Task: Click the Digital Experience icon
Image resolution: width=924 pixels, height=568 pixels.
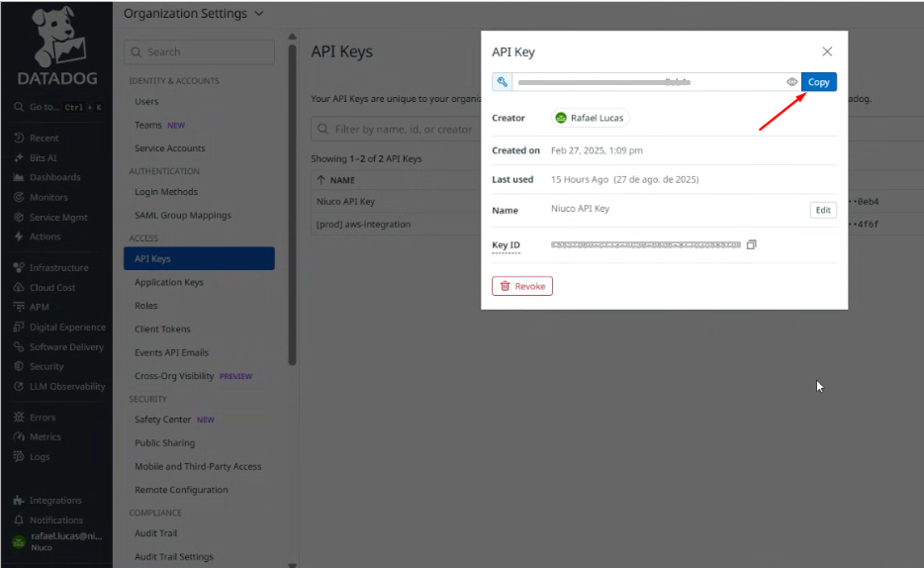Action: coord(19,327)
